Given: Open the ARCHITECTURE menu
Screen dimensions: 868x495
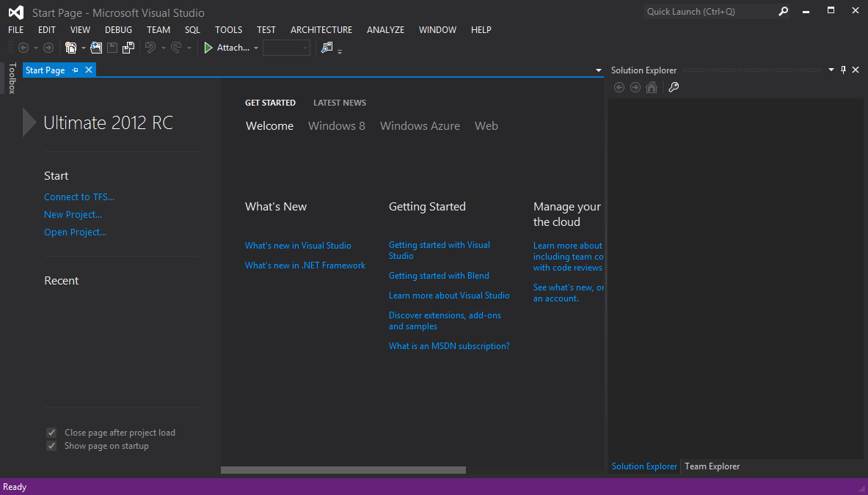Looking at the screenshot, I should tap(321, 30).
